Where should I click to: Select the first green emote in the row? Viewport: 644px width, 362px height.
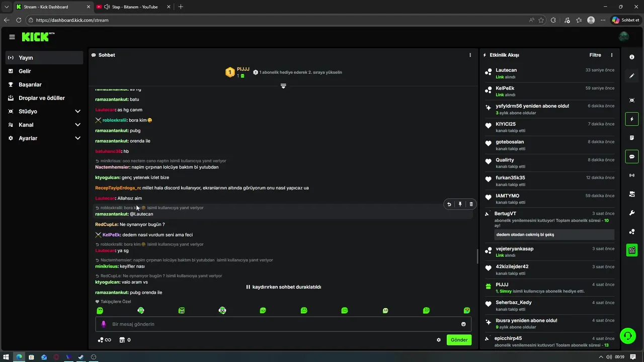(x=100, y=311)
